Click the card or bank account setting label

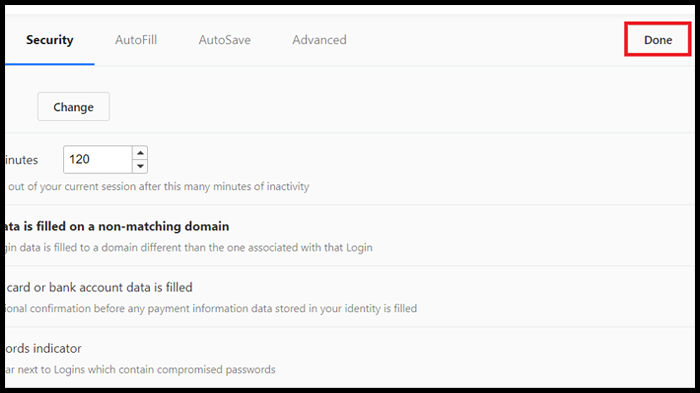pos(99,287)
